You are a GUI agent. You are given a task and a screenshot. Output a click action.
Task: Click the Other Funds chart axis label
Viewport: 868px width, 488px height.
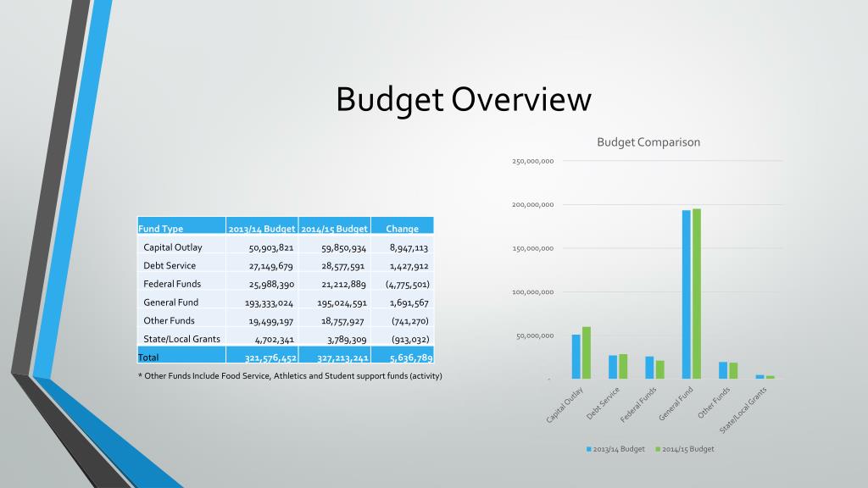coord(714,402)
